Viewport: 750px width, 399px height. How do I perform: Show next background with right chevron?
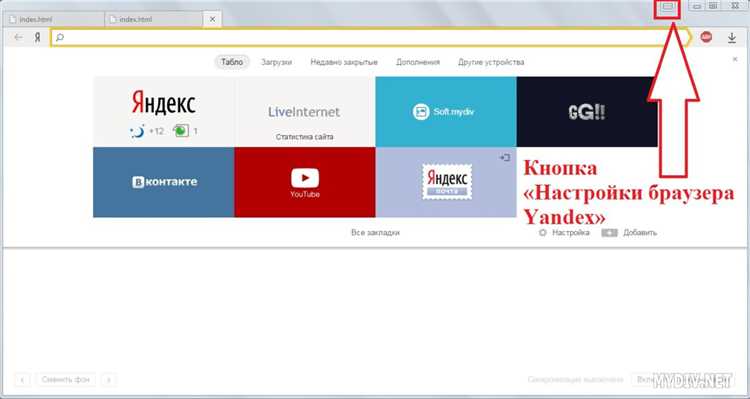click(x=109, y=379)
